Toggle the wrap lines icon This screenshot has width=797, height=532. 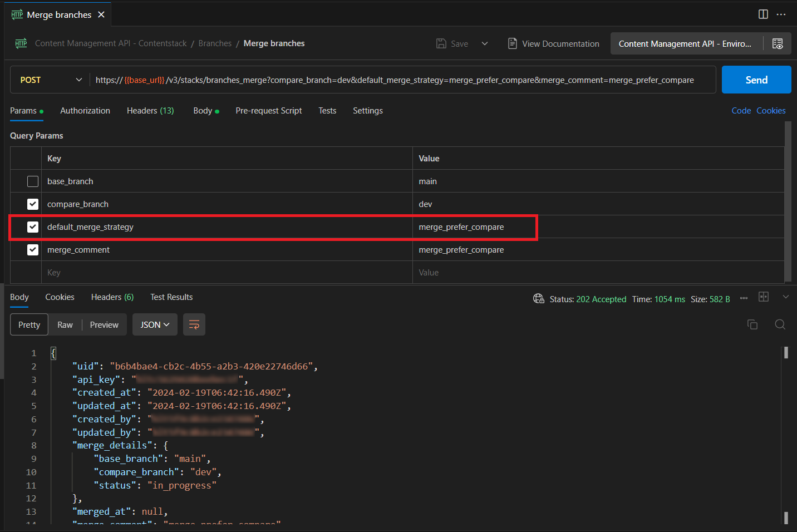click(194, 324)
